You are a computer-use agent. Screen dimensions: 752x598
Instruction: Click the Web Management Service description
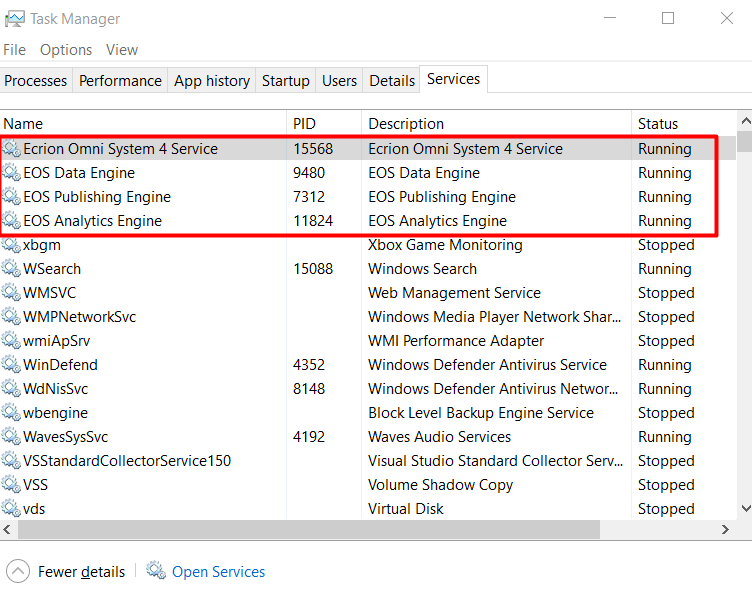(454, 293)
